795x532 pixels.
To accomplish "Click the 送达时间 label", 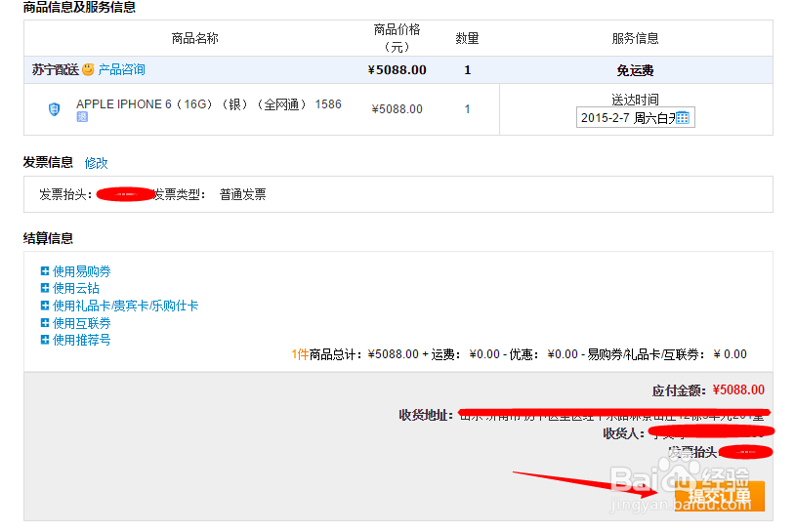I will [x=635, y=100].
